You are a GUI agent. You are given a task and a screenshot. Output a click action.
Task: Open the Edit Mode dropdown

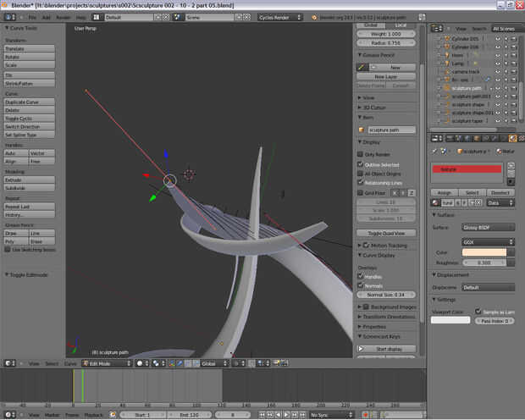tap(106, 363)
